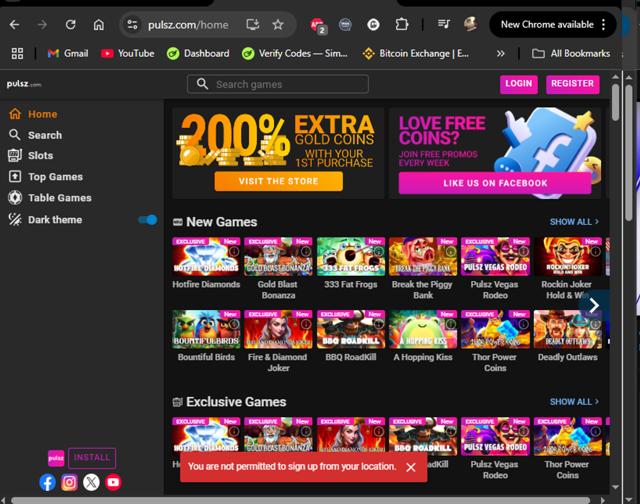
Task: Expand the hidden bookmarks overflow chevron
Action: (x=500, y=53)
